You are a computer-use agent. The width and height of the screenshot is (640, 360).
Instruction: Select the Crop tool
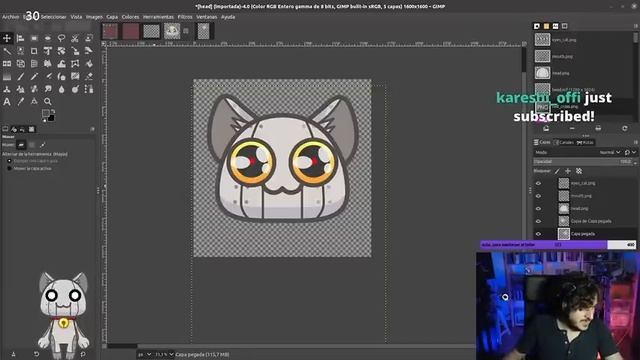(34, 51)
